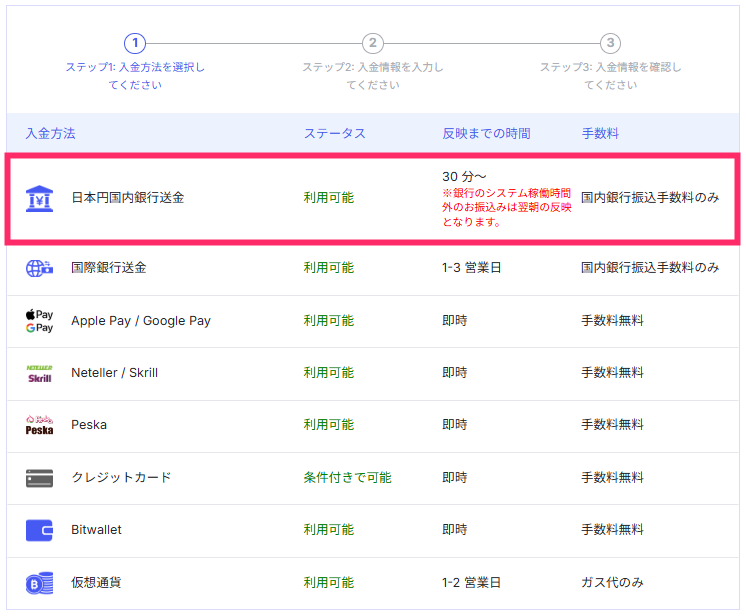Select step 3 circle in progress bar
This screenshot has height=616, width=746.
[610, 43]
